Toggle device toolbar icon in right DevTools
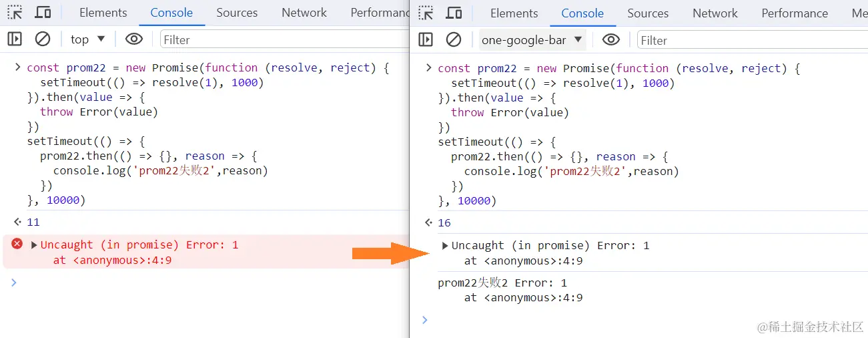This screenshot has width=868, height=338. tap(454, 13)
